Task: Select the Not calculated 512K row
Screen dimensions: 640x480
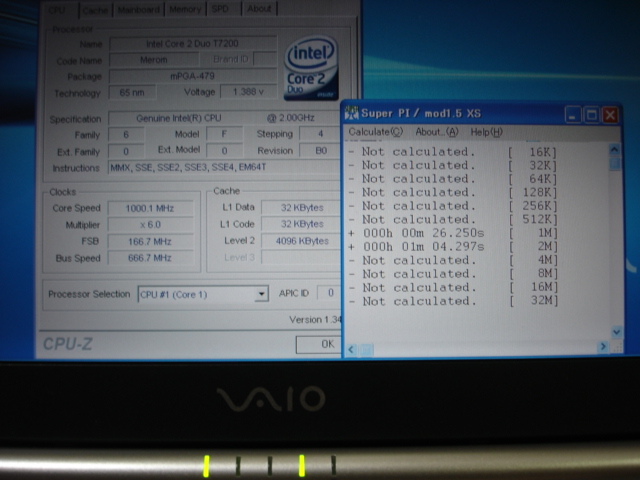Action: coord(452,219)
